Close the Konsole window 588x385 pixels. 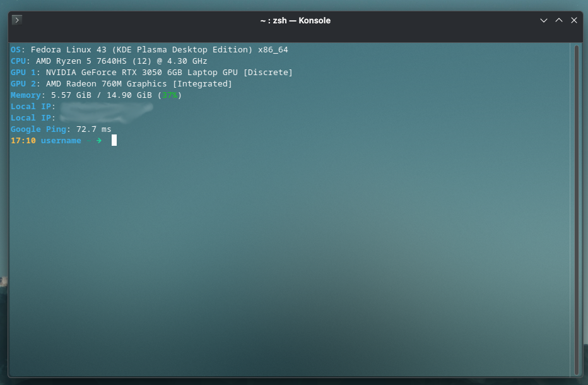click(573, 20)
